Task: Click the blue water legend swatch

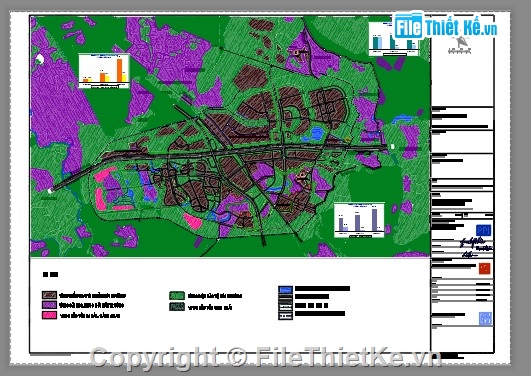Action: point(285,290)
